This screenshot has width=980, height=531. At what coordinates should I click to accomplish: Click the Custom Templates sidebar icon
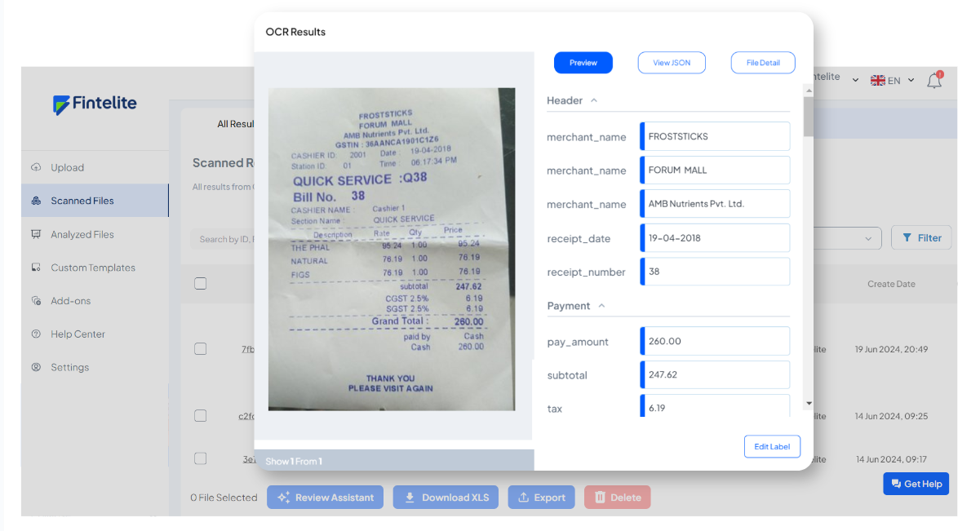pos(36,268)
